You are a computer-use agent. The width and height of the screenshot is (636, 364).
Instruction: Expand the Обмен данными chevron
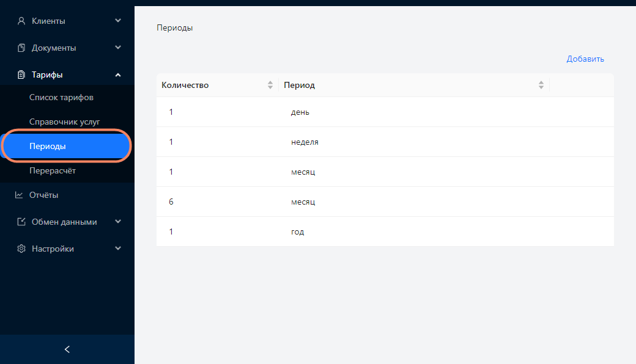coord(118,222)
